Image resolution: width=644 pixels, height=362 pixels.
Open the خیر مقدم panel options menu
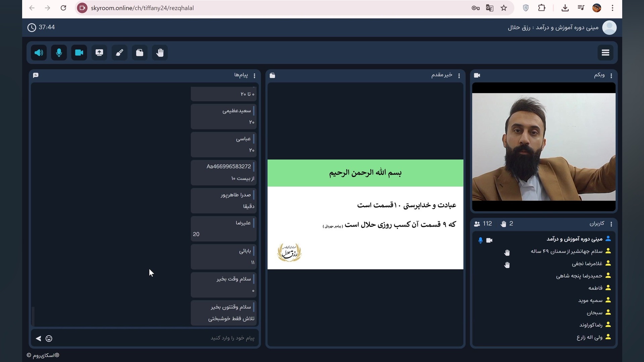pyautogui.click(x=459, y=76)
